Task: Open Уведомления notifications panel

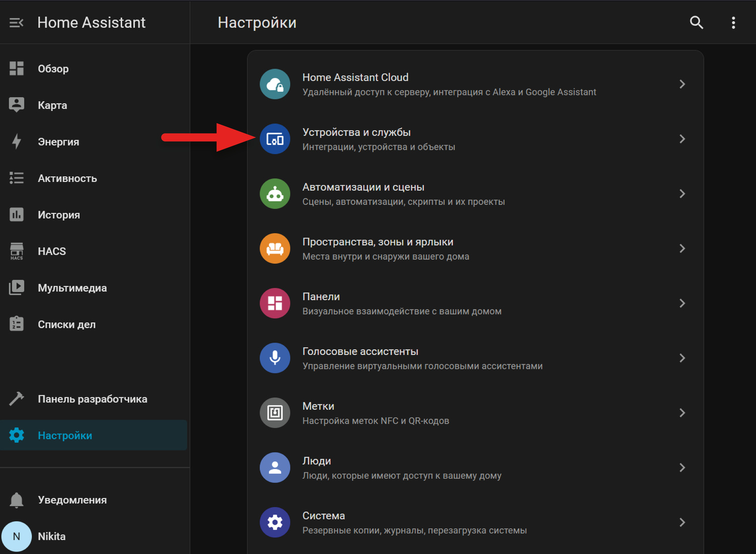Action: (x=72, y=500)
